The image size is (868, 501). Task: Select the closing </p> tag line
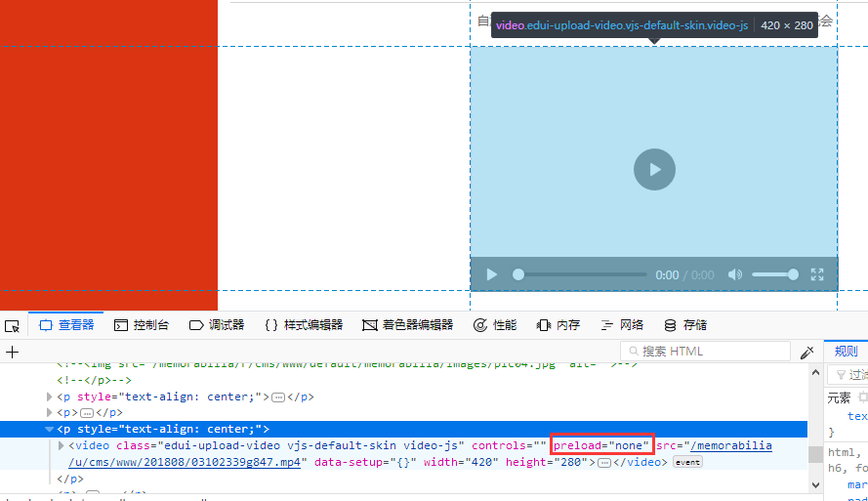coord(70,479)
